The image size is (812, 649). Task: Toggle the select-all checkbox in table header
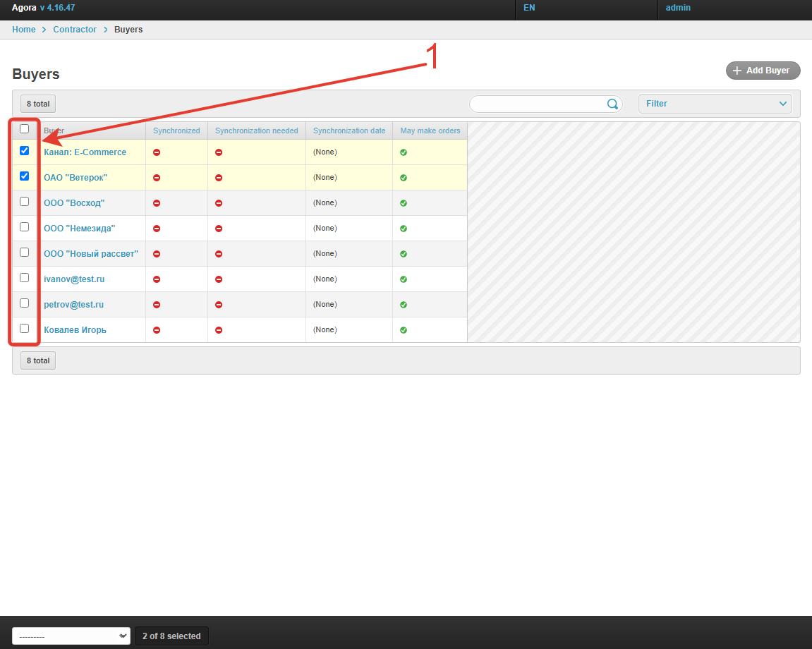(25, 129)
